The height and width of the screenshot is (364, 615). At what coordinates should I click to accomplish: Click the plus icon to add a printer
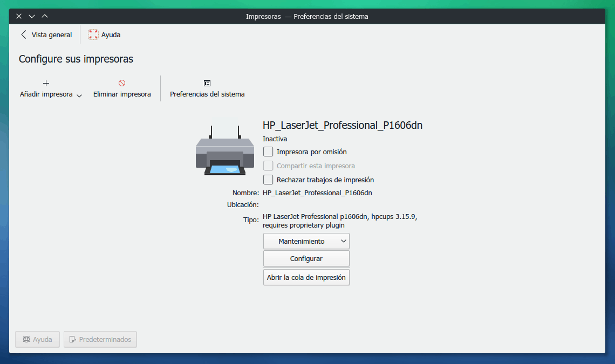coord(46,83)
